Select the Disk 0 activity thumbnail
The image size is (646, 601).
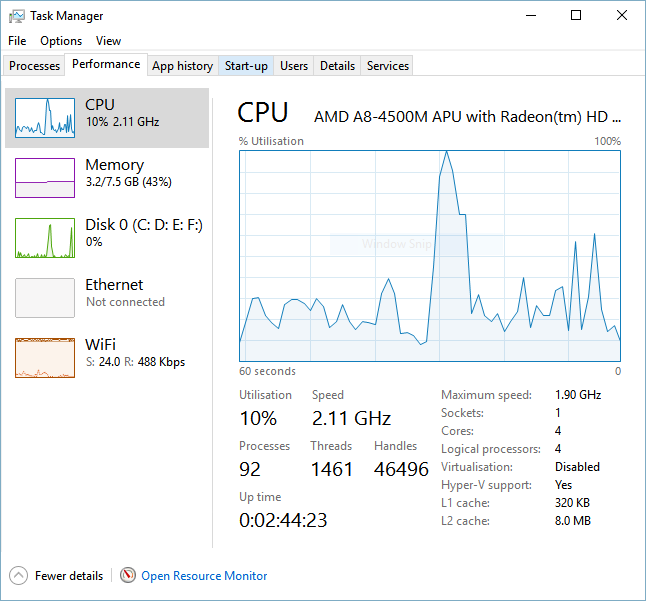45,238
